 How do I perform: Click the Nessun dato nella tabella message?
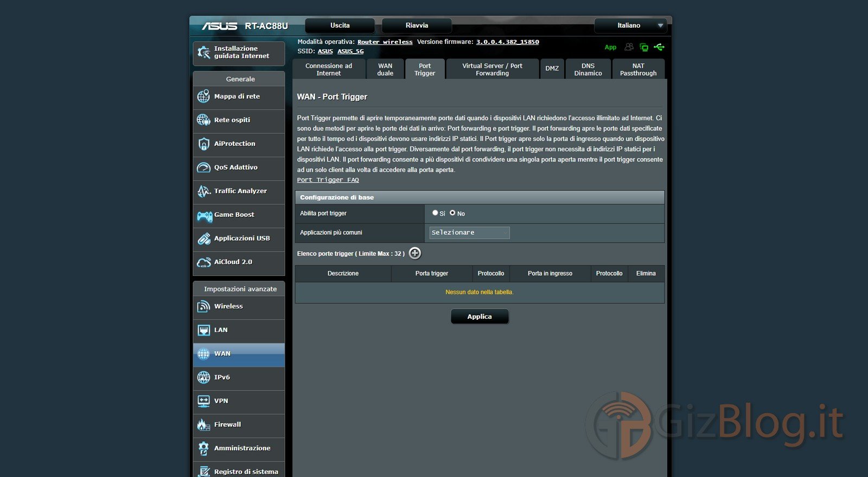coord(480,292)
